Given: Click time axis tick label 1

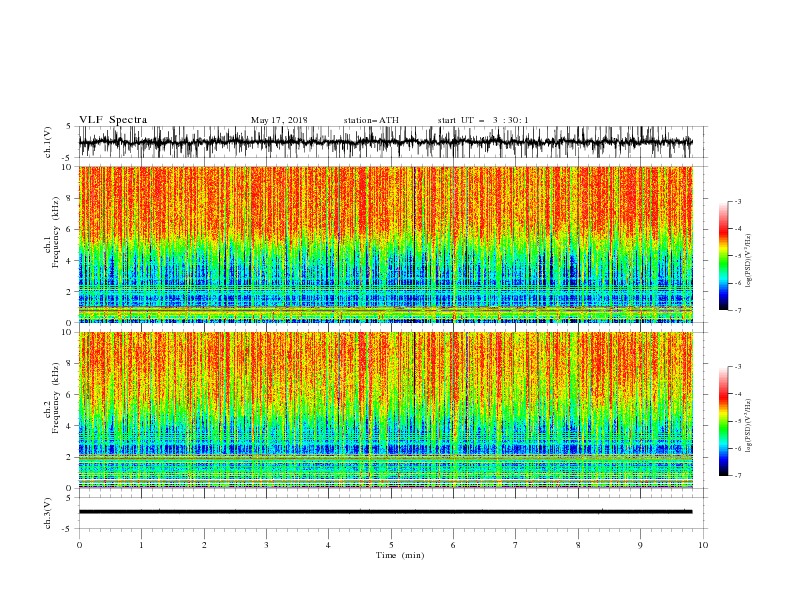Looking at the screenshot, I should (x=141, y=545).
